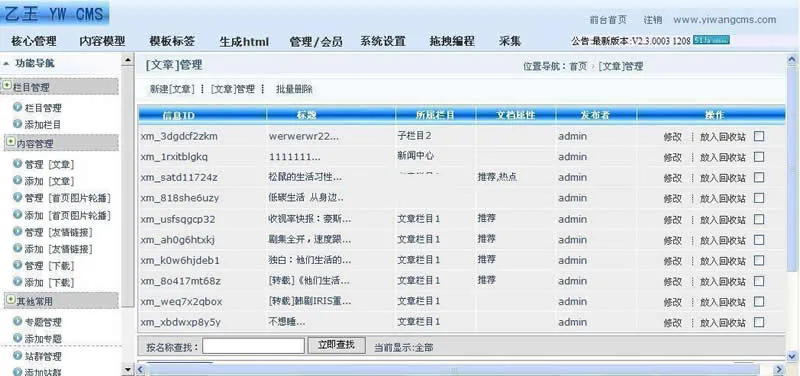Viewport: 800px width, 376px height.
Task: Click the sidebar scroll-down arrow
Action: 128,369
